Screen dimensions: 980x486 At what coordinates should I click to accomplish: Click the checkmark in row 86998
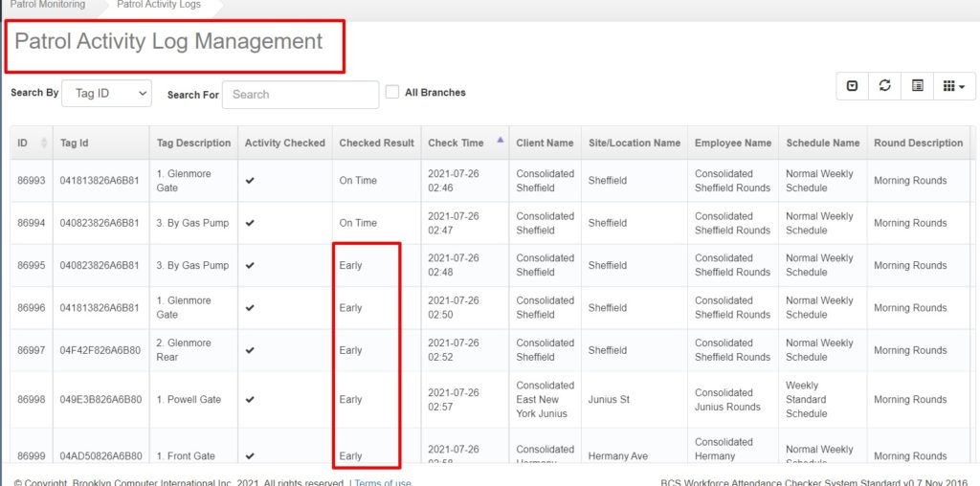tap(250, 400)
